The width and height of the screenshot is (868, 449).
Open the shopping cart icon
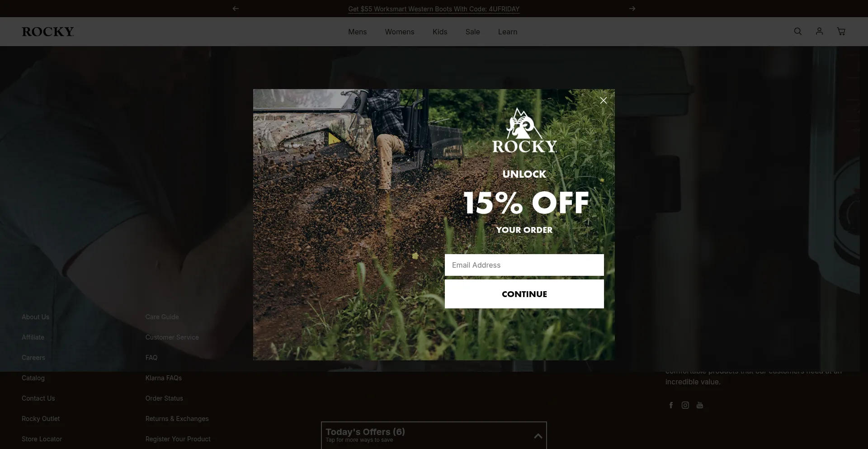tap(841, 31)
